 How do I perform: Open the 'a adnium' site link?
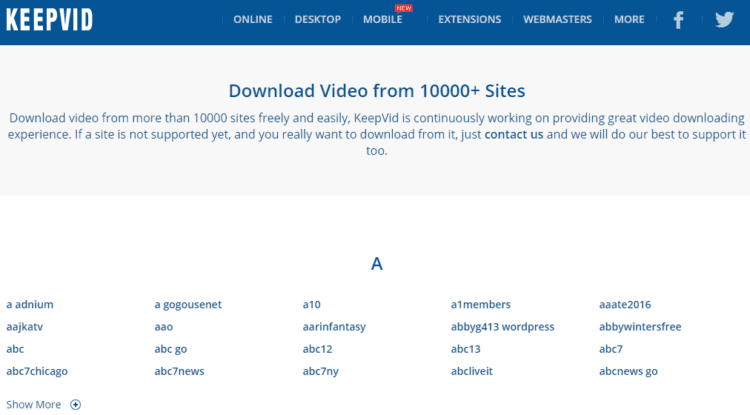30,305
